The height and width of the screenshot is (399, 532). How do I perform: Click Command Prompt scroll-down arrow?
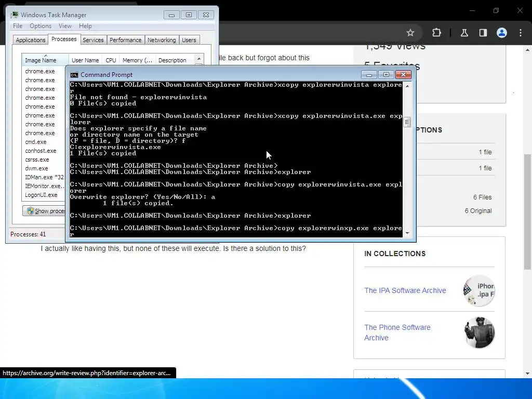coord(407,233)
